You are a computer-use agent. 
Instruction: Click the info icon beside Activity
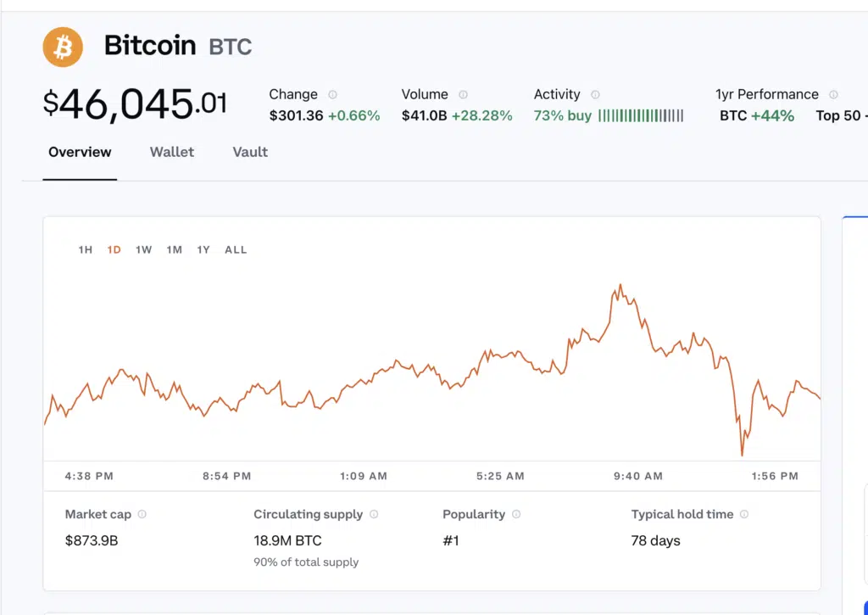point(595,95)
